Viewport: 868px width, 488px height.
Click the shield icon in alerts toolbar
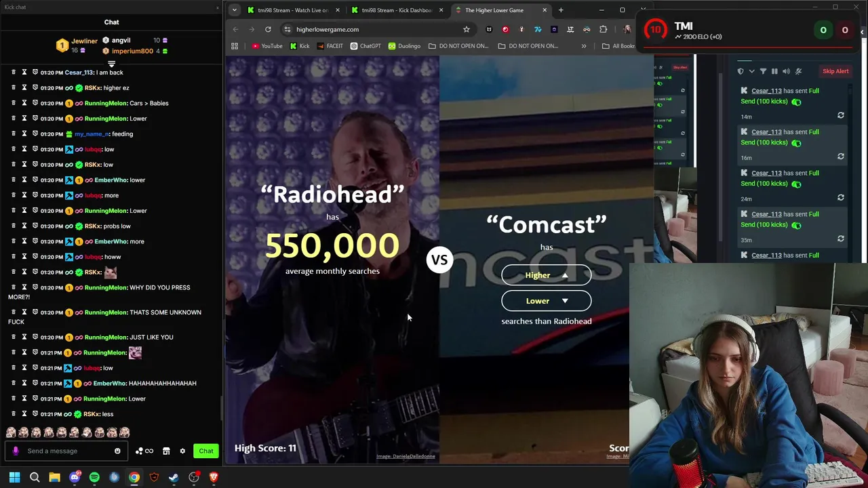[741, 71]
